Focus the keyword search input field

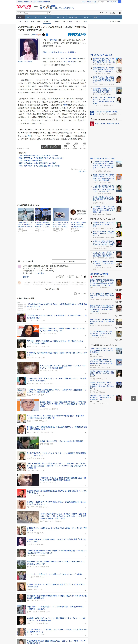coord(32,13)
